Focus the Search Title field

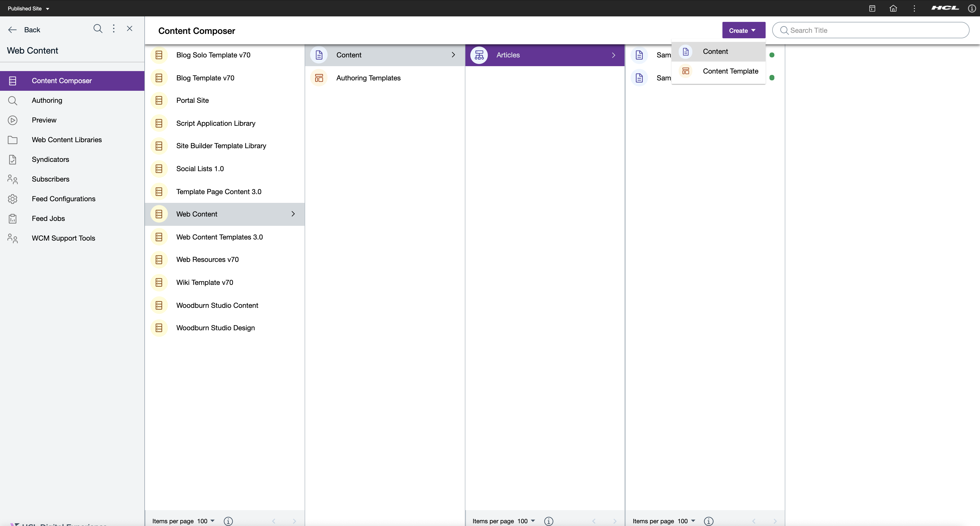(x=871, y=30)
